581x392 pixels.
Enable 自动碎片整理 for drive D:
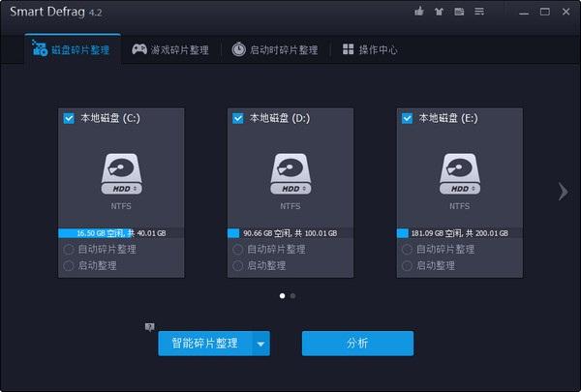point(238,250)
